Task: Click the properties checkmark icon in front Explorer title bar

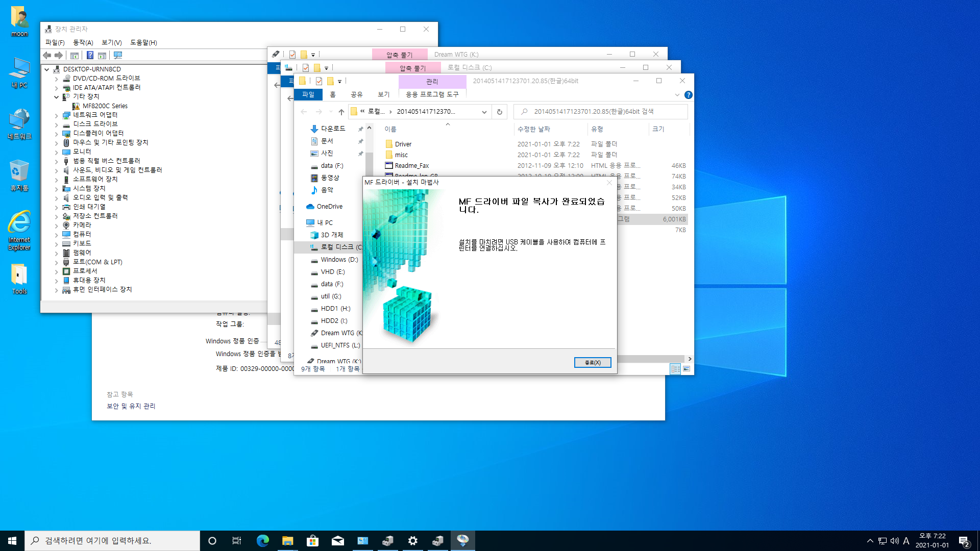Action: click(318, 81)
